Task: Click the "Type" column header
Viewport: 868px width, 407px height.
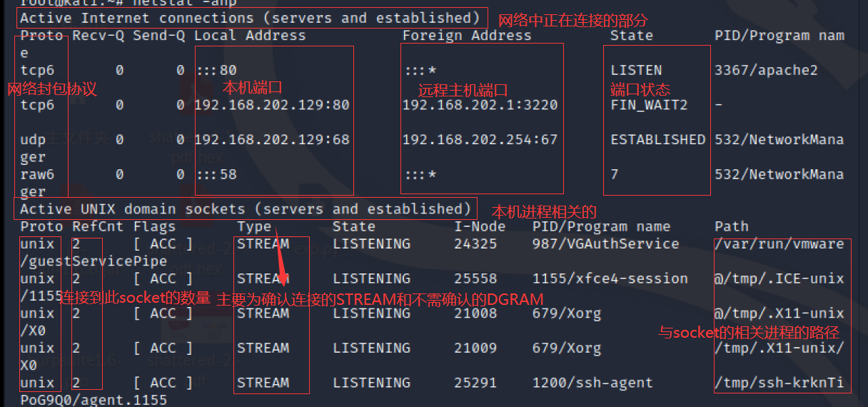Action: [x=254, y=226]
